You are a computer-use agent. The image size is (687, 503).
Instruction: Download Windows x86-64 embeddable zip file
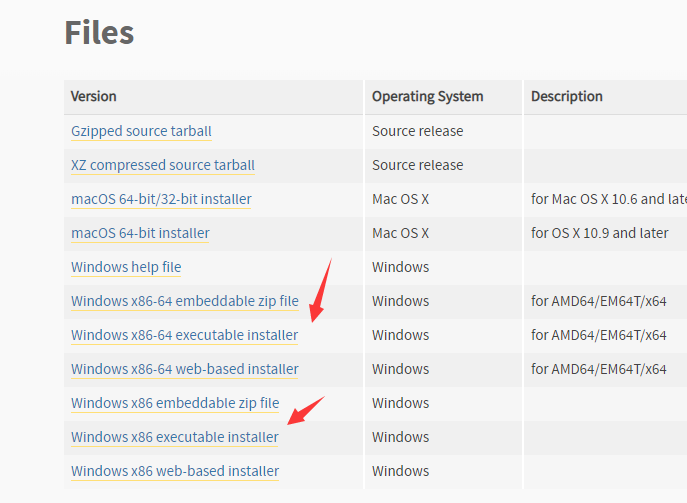click(x=185, y=301)
